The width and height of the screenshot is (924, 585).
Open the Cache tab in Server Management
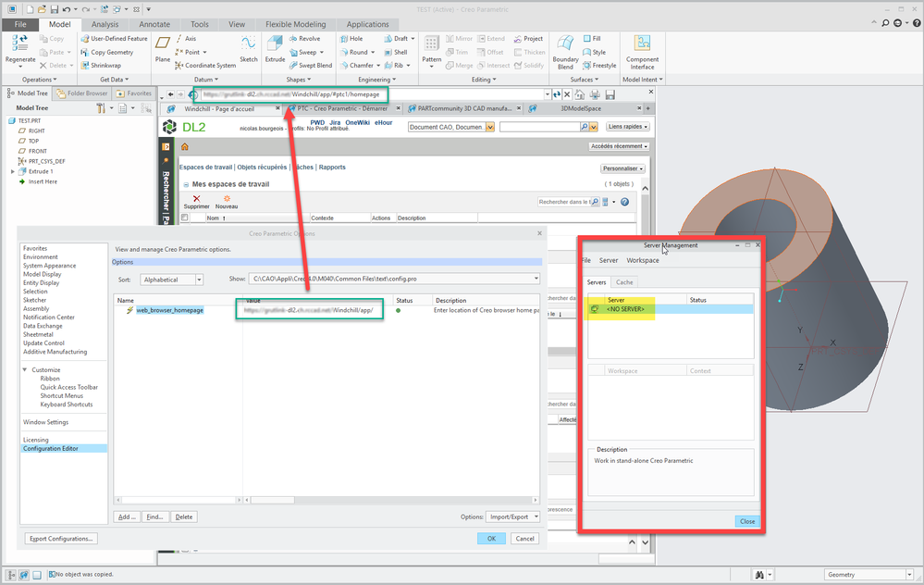[x=625, y=281]
